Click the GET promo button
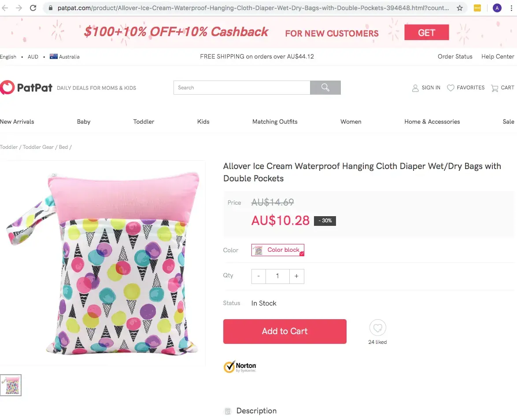Viewport: 517px width, 420px height. point(426,33)
